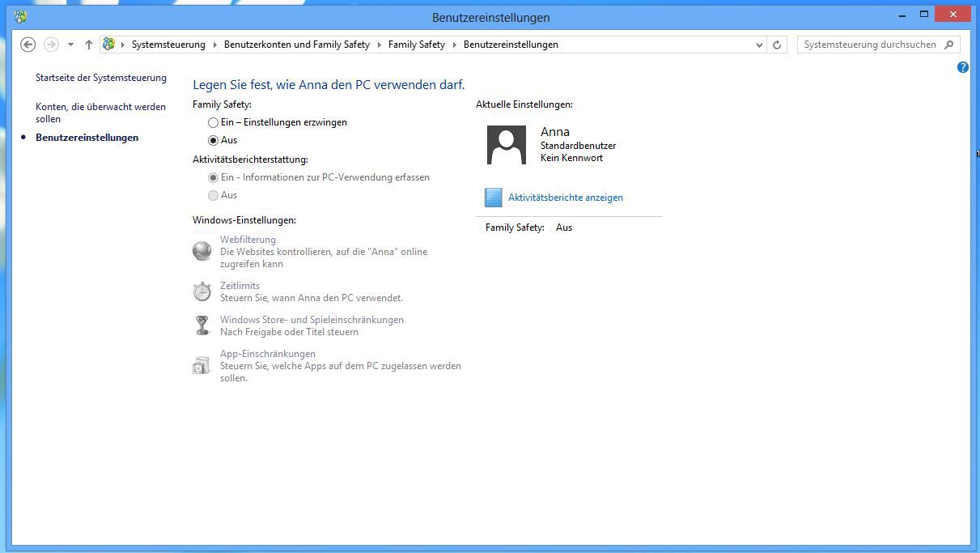The width and height of the screenshot is (980, 553).
Task: Click the Zeitlimits clock icon
Action: 202,291
